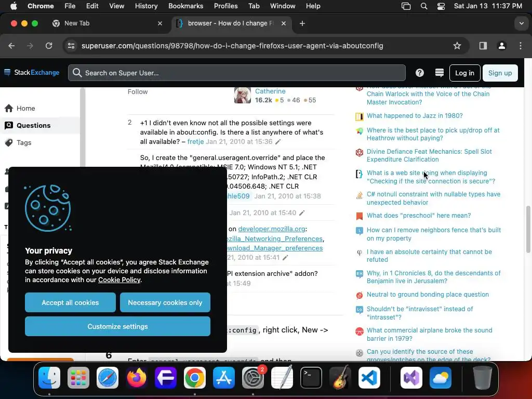532x399 pixels.
Task: Click the Log in button
Action: coord(464,73)
